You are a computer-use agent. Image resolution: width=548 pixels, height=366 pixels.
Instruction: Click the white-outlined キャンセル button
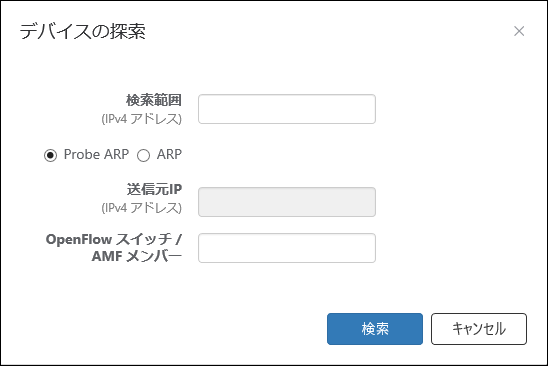[x=479, y=329]
